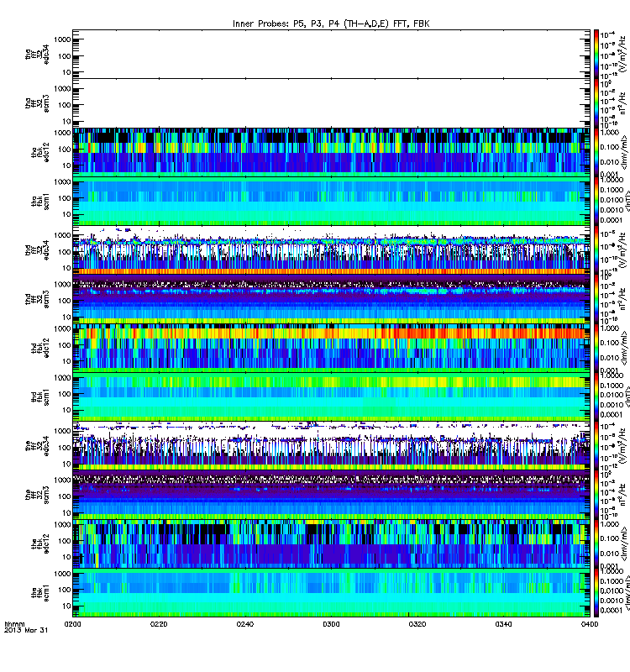Click the 'tha fff 32 scm3' y-axis label
The height and width of the screenshot is (672, 630).
click(x=37, y=103)
